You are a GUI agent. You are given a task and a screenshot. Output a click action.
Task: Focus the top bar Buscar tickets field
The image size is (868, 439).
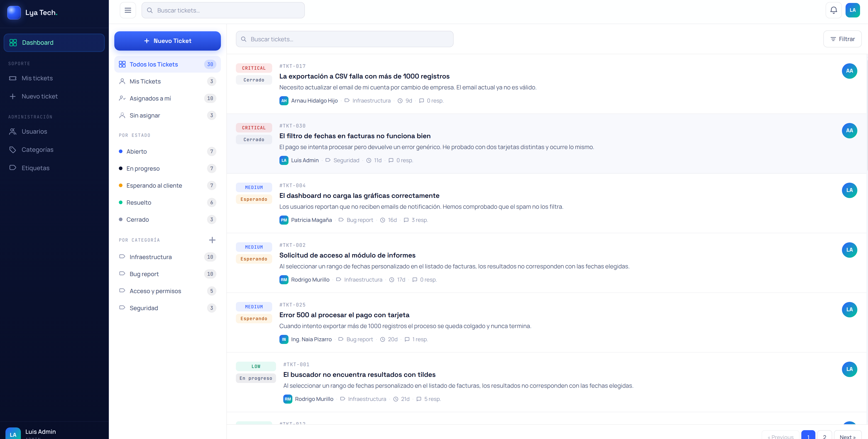pyautogui.click(x=223, y=10)
